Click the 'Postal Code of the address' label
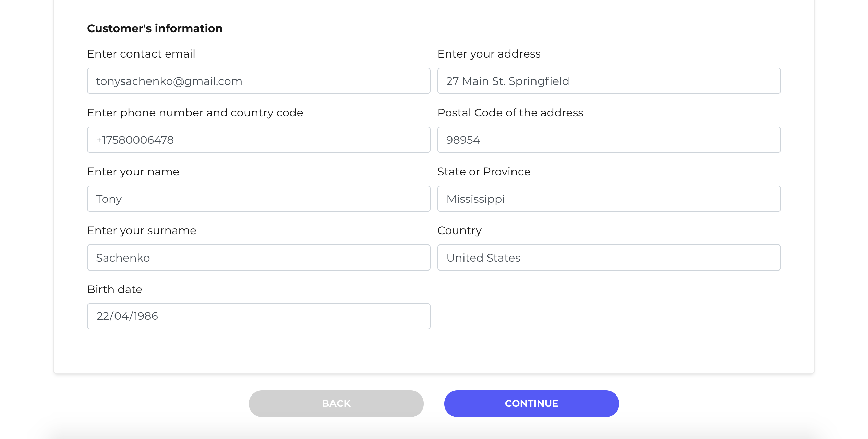868x439 pixels. 510,113
